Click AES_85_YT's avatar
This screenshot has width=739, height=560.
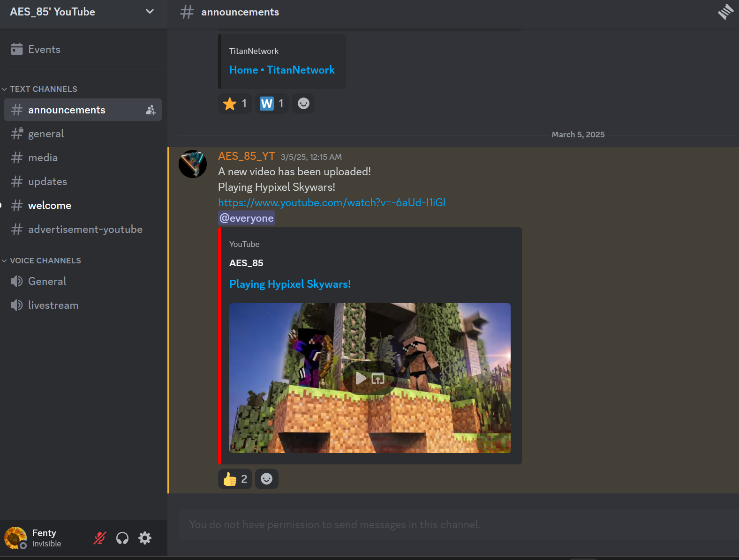193,164
